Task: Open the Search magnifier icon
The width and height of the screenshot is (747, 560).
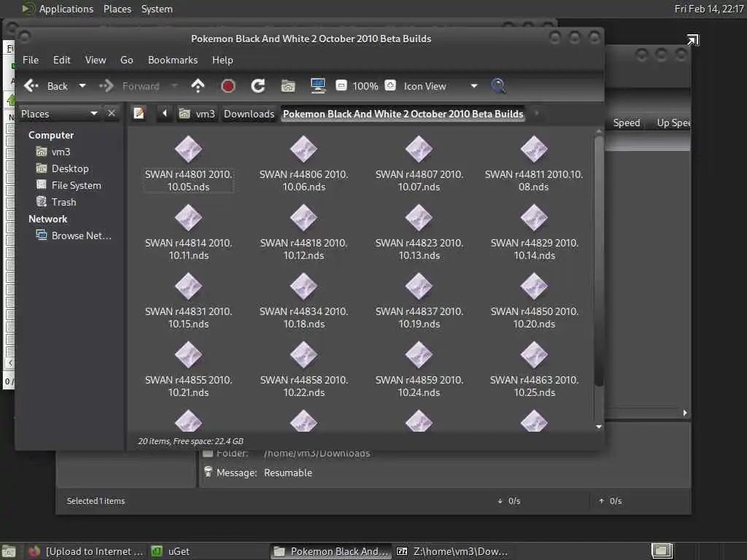Action: coord(498,86)
